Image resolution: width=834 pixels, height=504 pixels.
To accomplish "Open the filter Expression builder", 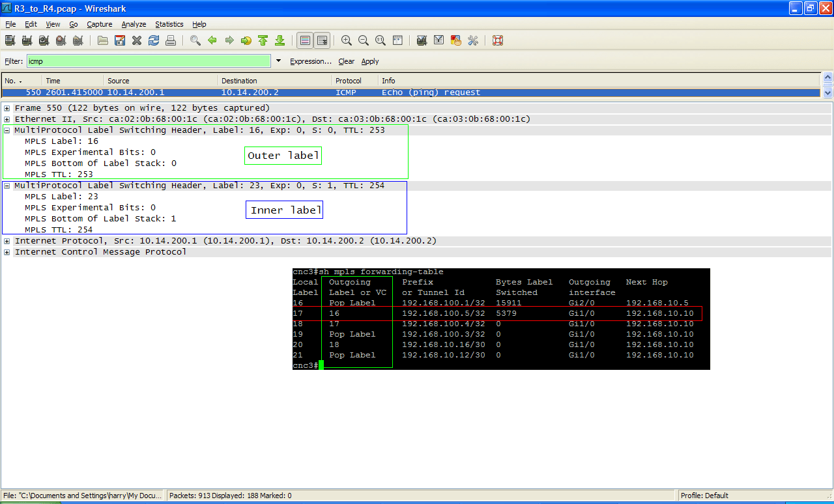I will 311,61.
